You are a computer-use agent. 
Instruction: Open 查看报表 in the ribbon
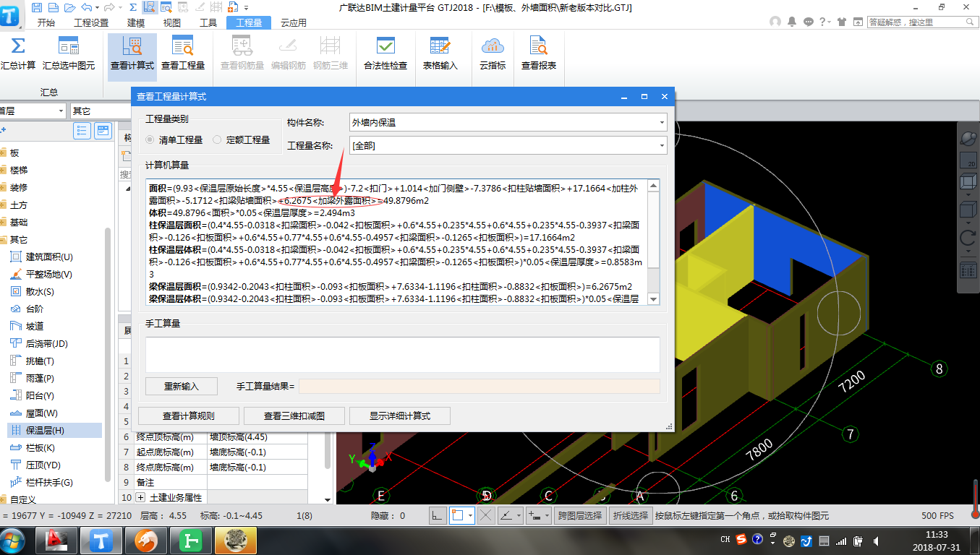tap(539, 53)
